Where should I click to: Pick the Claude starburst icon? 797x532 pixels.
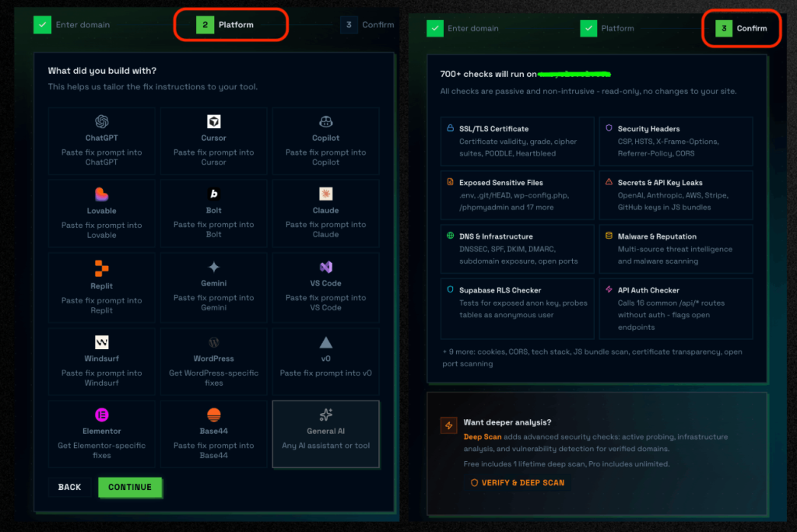coord(326,194)
